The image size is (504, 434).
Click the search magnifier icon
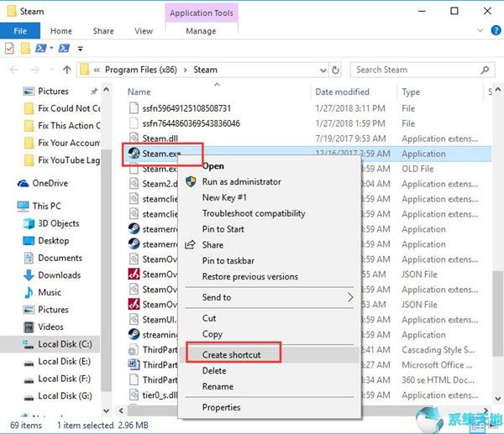485,70
